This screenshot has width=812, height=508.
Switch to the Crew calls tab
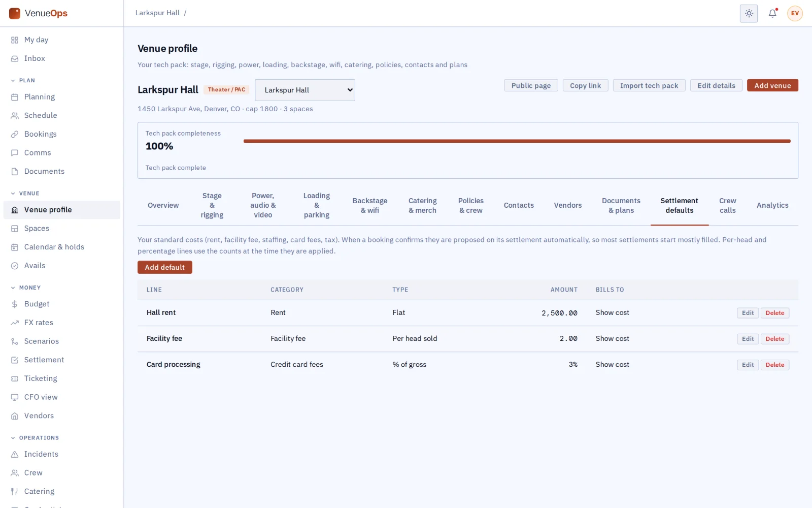[x=727, y=205]
